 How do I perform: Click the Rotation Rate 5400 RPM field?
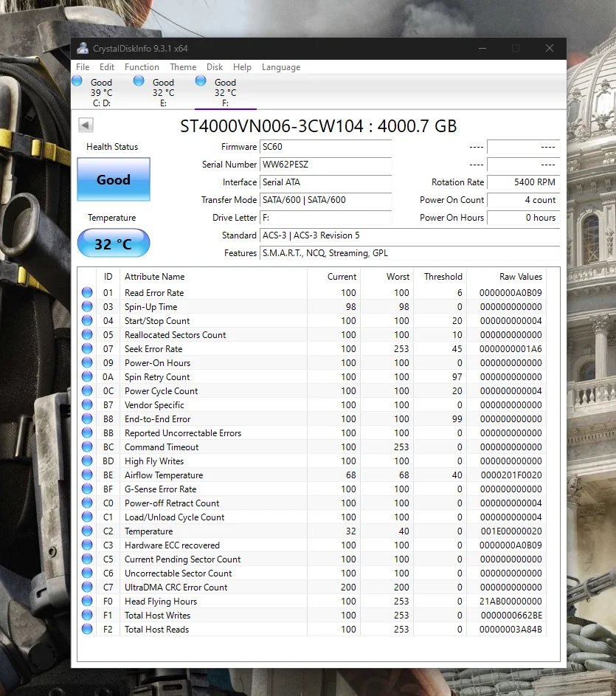[x=524, y=182]
